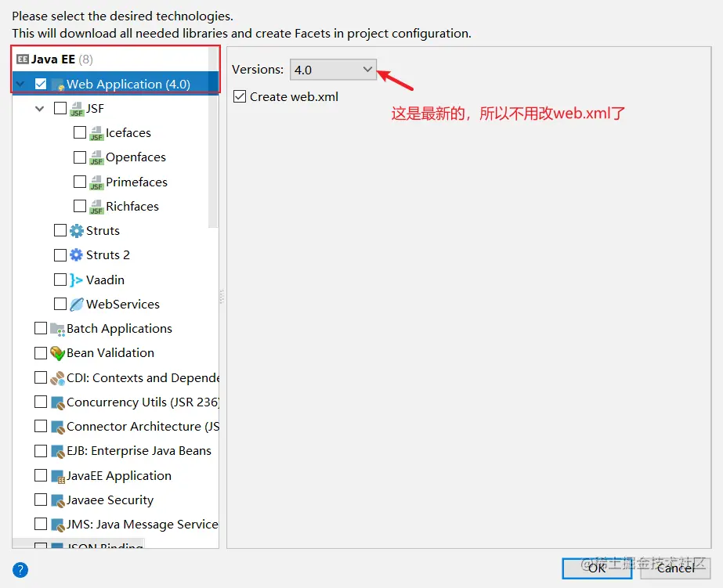Click the Bean Validation icon
This screenshot has height=588, width=723.
pos(57,353)
